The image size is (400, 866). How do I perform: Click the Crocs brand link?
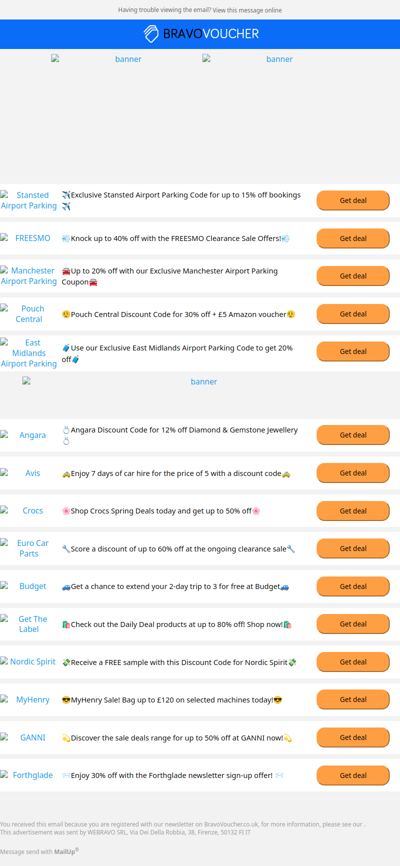tap(33, 511)
